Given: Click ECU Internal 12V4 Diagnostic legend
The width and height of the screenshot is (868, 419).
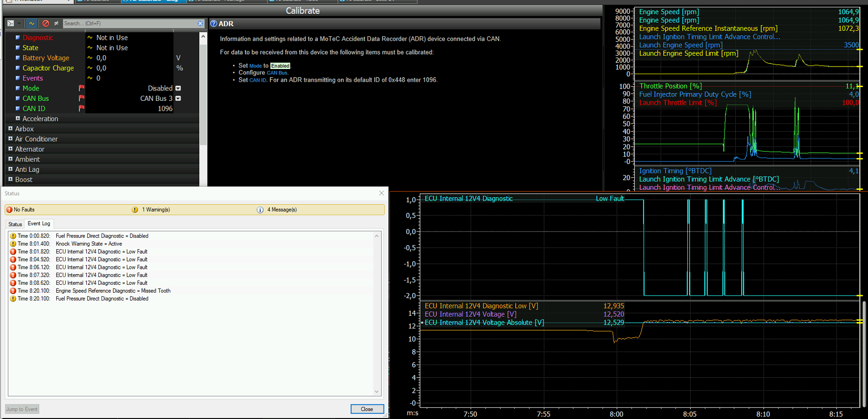Looking at the screenshot, I should coord(469,198).
